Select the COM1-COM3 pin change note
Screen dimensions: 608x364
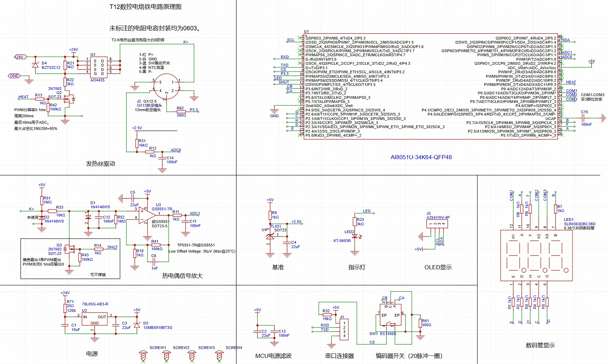593,97
